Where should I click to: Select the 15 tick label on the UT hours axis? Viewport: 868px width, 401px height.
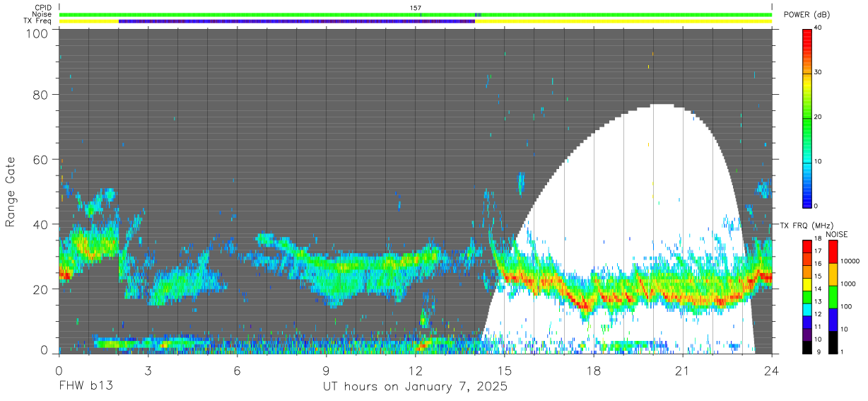505,370
